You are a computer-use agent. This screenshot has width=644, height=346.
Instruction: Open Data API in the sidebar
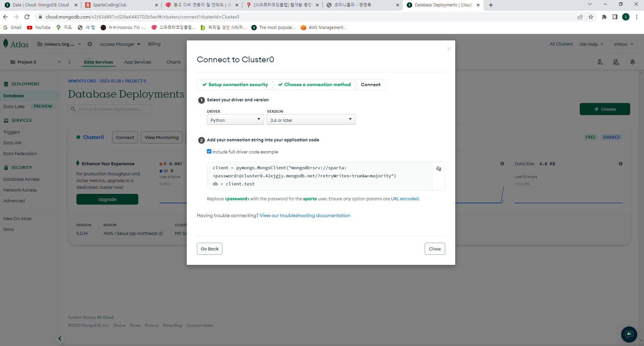12,143
